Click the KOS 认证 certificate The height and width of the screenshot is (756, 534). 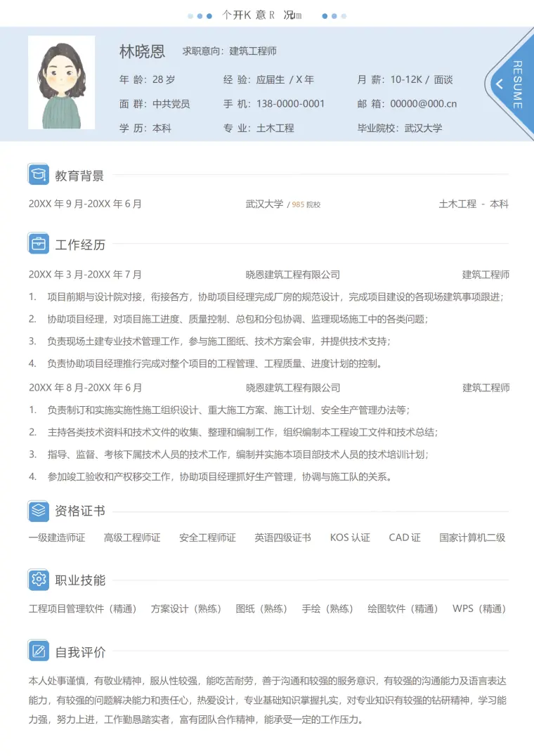tap(350, 537)
